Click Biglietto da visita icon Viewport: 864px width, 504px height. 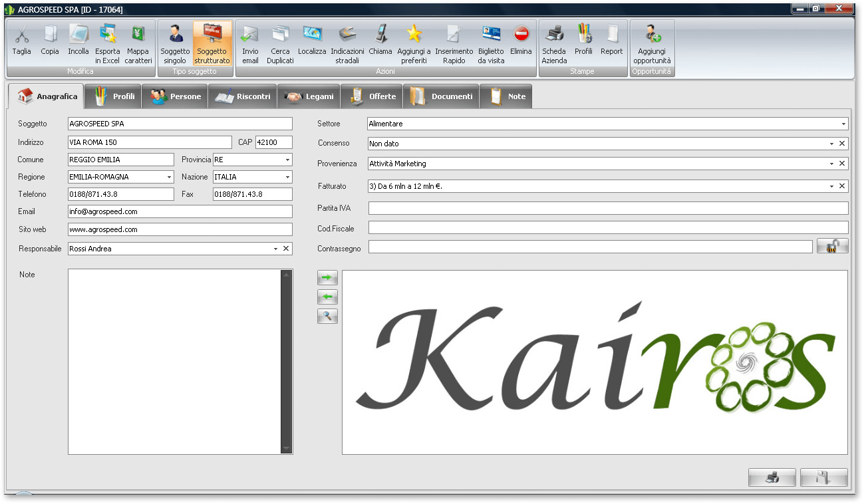tap(491, 35)
